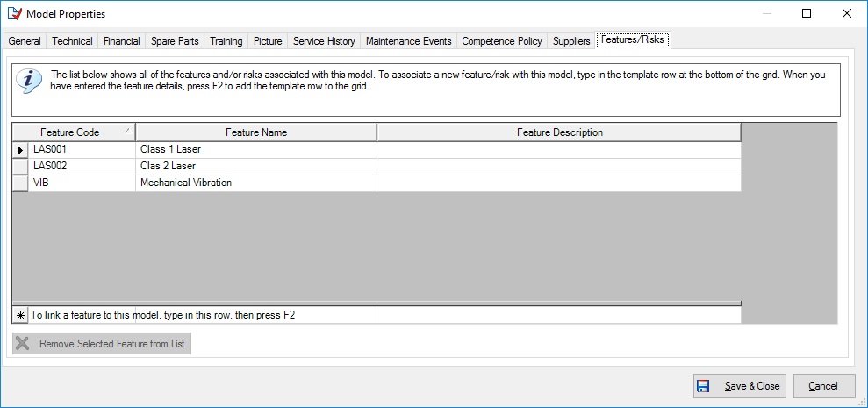Select the row header beside VIB
The image size is (868, 408).
click(x=20, y=183)
